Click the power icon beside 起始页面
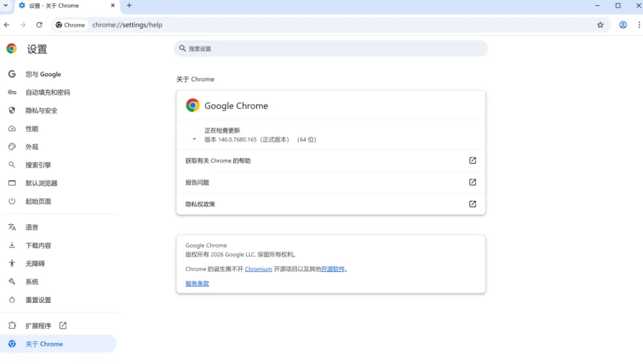The height and width of the screenshot is (364, 643). (x=12, y=202)
